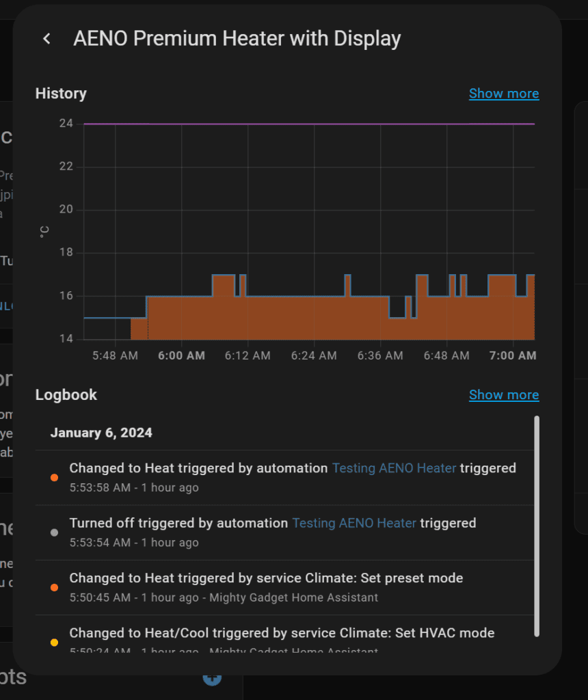Click the AENO Premium Heater with Display title
The width and height of the screenshot is (588, 700).
(x=237, y=39)
